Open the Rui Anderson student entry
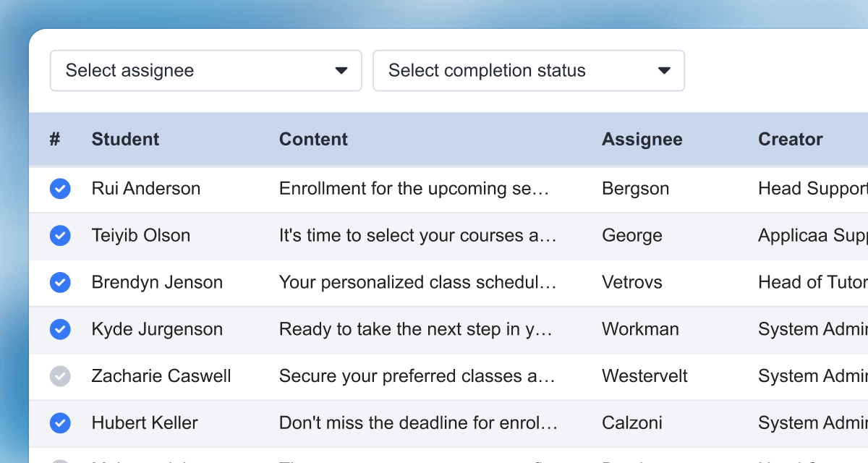 click(x=145, y=189)
